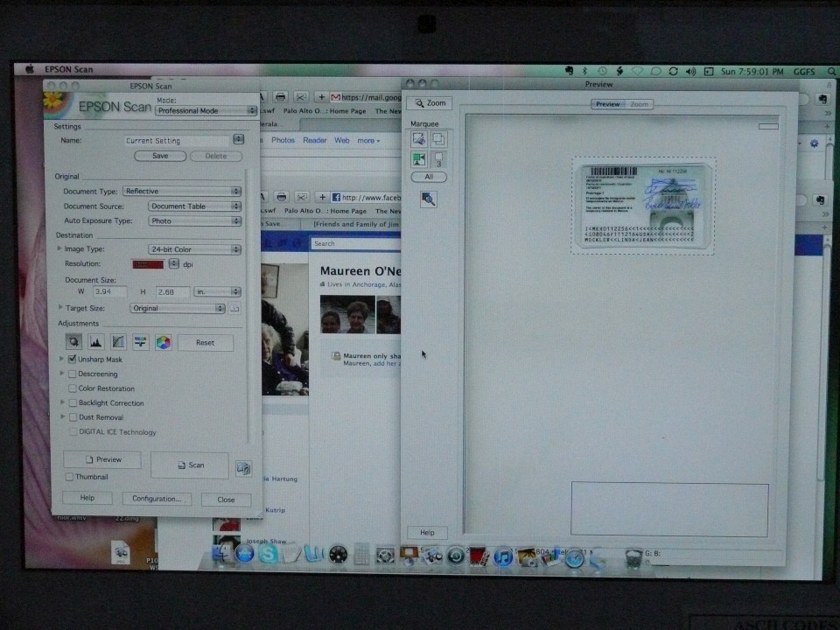840x630 pixels.
Task: Enable the Descreening checkbox
Action: point(73,374)
